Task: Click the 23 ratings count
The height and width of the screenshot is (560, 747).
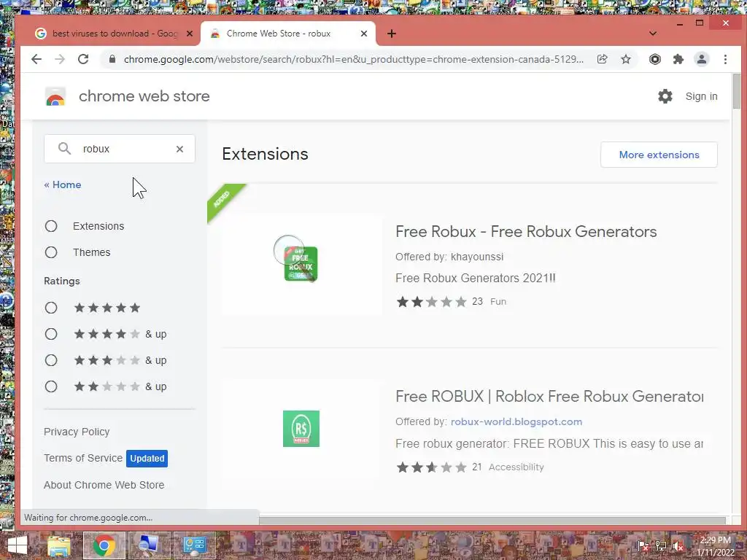Action: [x=477, y=301]
